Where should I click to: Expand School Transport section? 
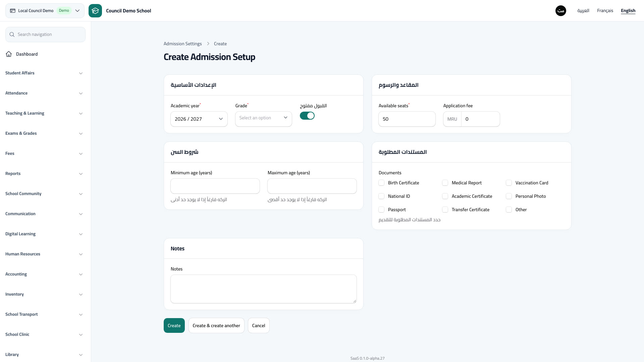pos(44,314)
